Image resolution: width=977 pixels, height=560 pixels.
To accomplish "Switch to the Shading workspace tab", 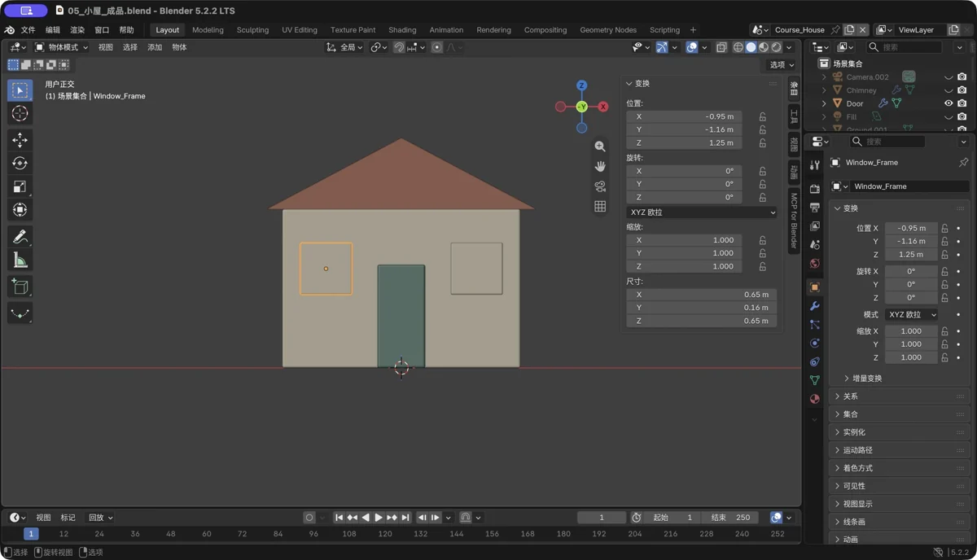I will pos(402,30).
